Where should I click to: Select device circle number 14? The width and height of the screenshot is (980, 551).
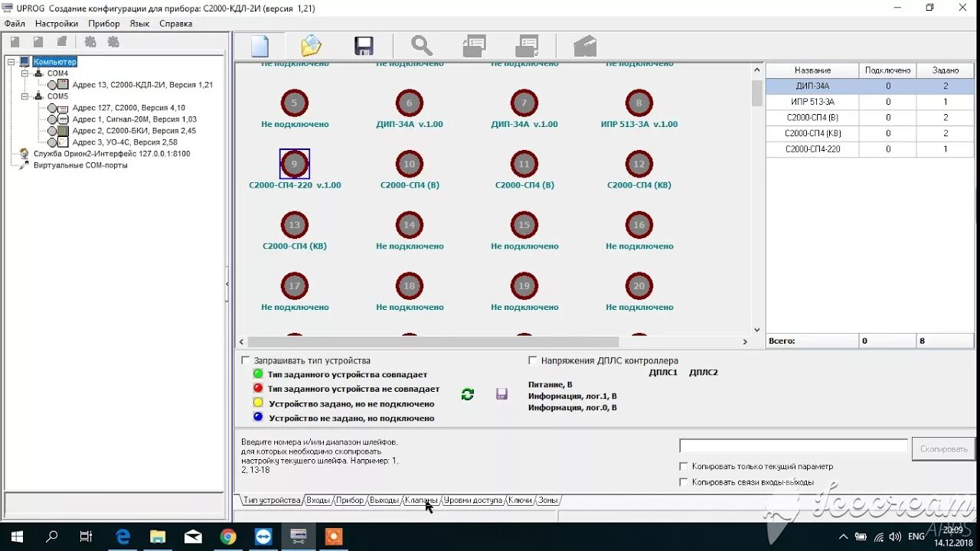410,225
